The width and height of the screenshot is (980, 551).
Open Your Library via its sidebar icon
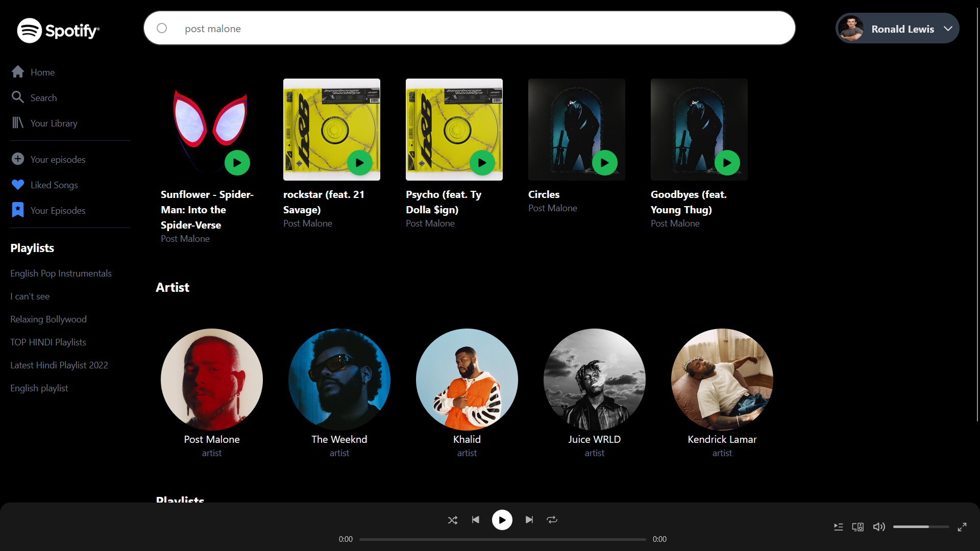[18, 123]
